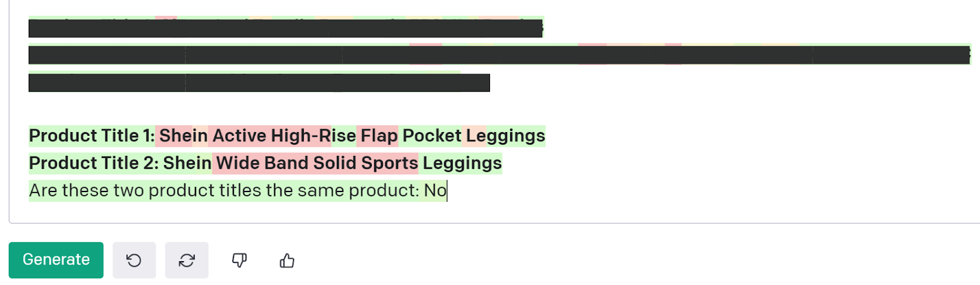Click "Leggings" at end of Product Title 2
980x285 pixels.
click(462, 163)
